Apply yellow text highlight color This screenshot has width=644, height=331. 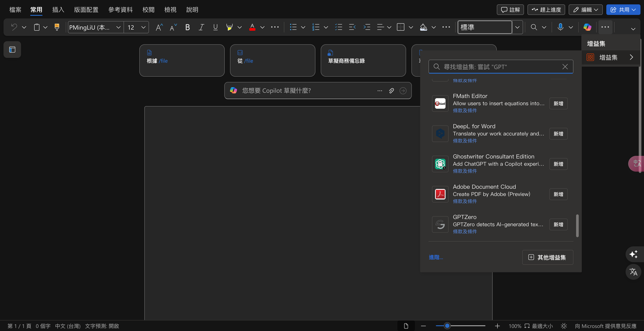point(229,27)
